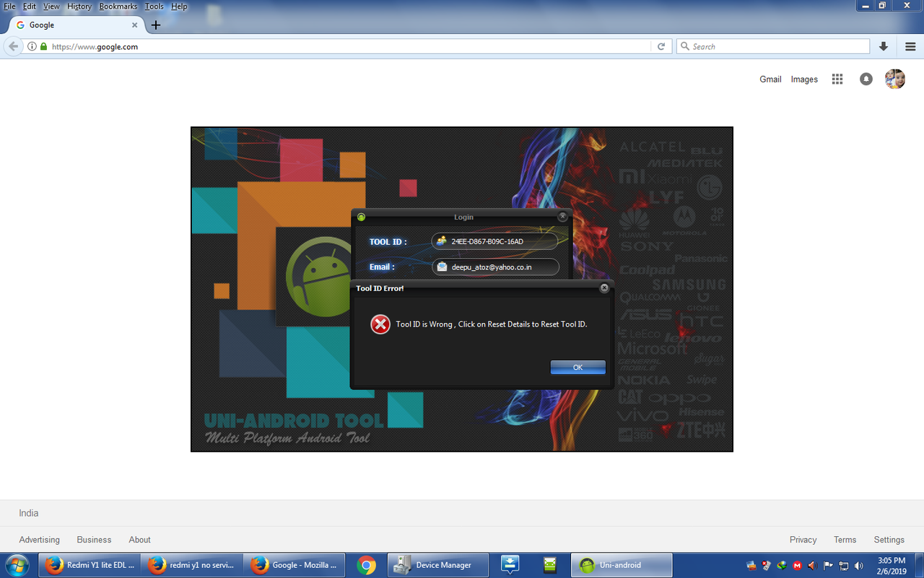Open the Advertising footer link
924x578 pixels.
point(40,540)
